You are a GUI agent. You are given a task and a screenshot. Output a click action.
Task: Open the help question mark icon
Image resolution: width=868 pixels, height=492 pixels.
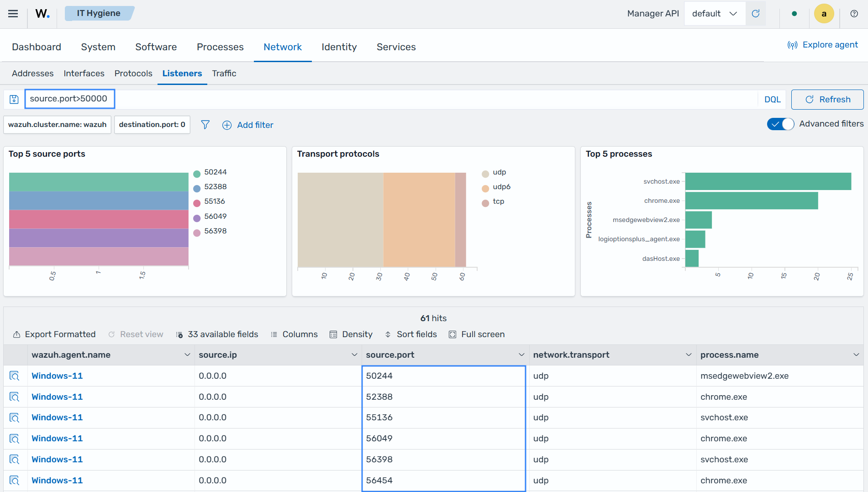854,14
